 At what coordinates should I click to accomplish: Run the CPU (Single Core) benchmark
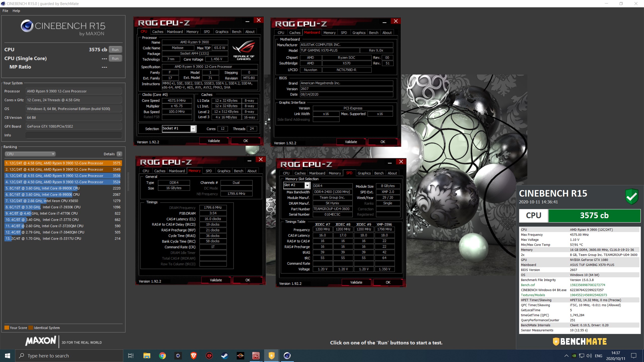pyautogui.click(x=115, y=58)
